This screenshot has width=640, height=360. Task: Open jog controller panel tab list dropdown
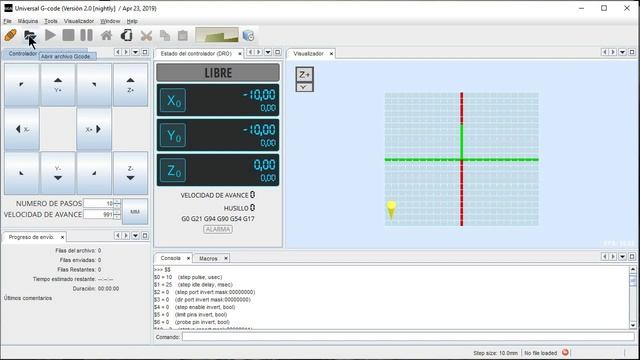pos(136,52)
